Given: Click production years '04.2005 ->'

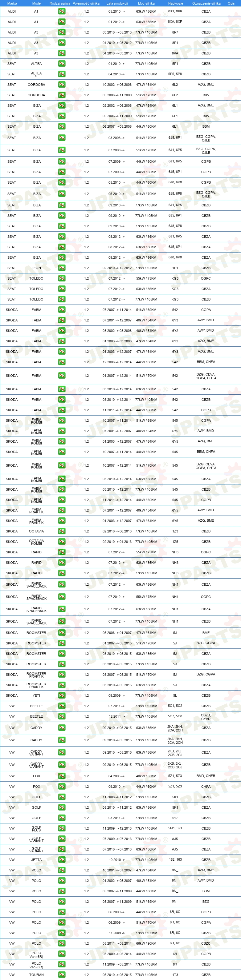Looking at the screenshot, I should coord(117,776).
